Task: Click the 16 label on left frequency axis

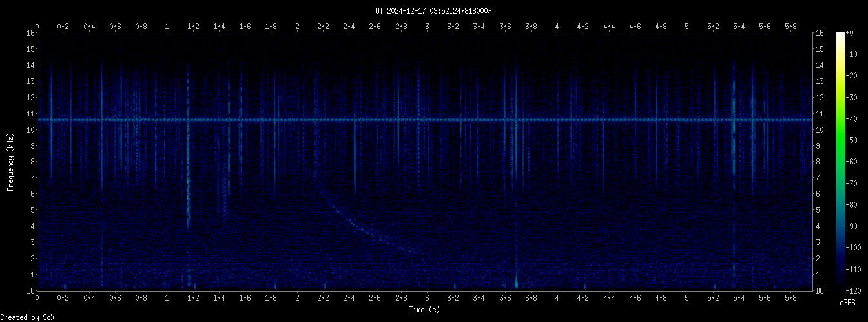Action: (x=30, y=33)
